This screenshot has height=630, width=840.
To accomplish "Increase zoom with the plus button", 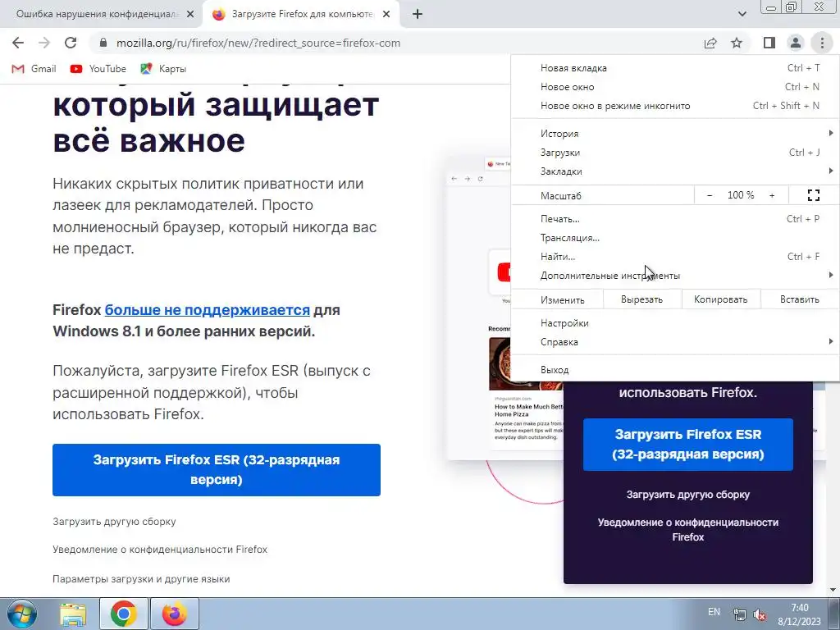I will pyautogui.click(x=772, y=195).
